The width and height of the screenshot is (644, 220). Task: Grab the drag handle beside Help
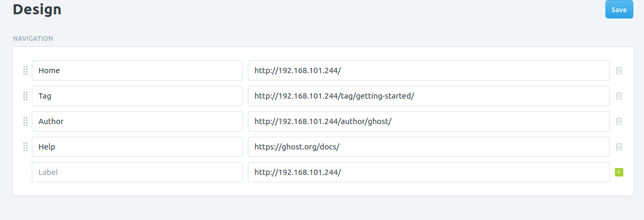point(25,147)
